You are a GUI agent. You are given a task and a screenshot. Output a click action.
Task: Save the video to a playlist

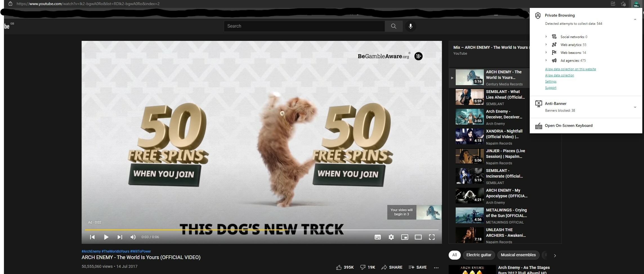click(417, 267)
